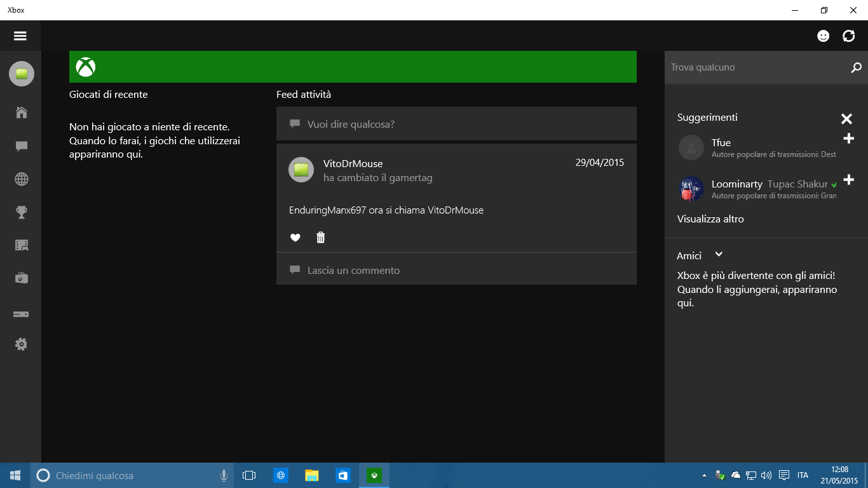This screenshot has height=488, width=868.
Task: Open Loominarty's profile picture
Action: tap(691, 189)
